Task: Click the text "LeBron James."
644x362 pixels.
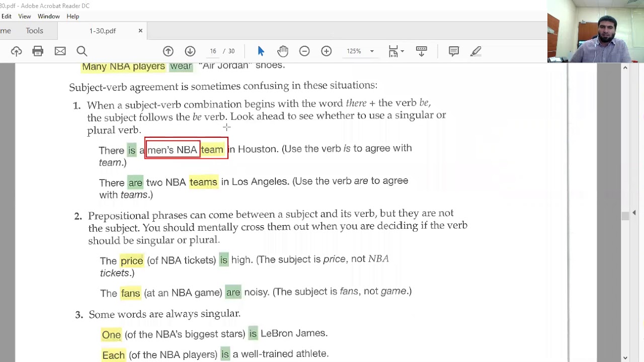Action: point(294,333)
